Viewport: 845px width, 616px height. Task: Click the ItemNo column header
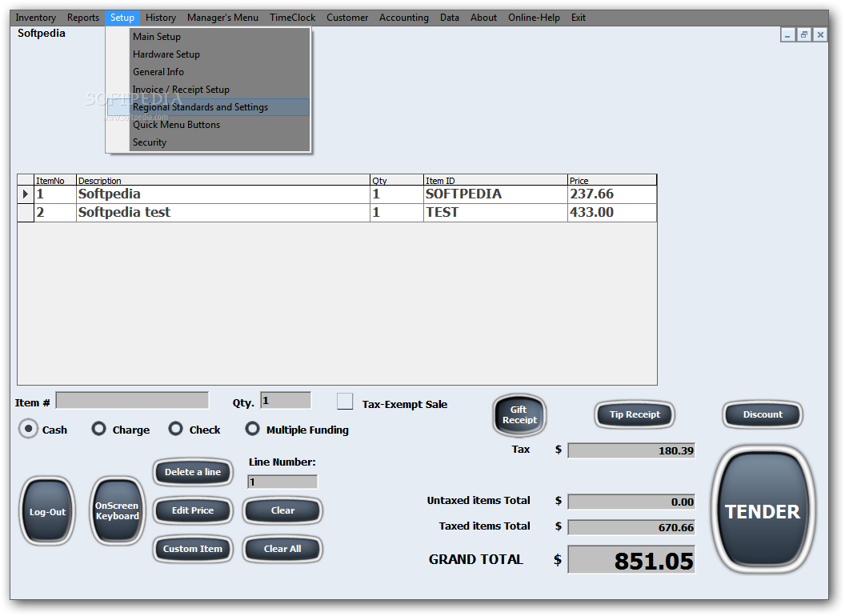(55, 181)
